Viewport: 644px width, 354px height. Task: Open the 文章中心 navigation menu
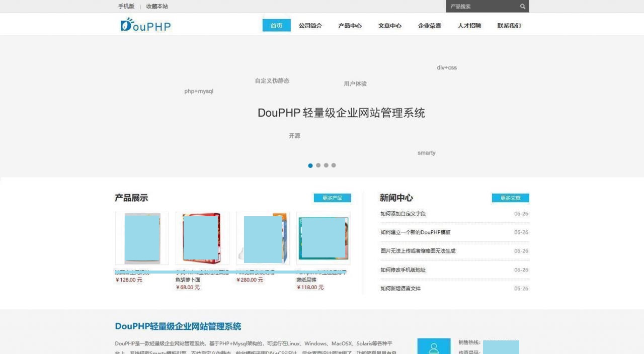pos(390,25)
